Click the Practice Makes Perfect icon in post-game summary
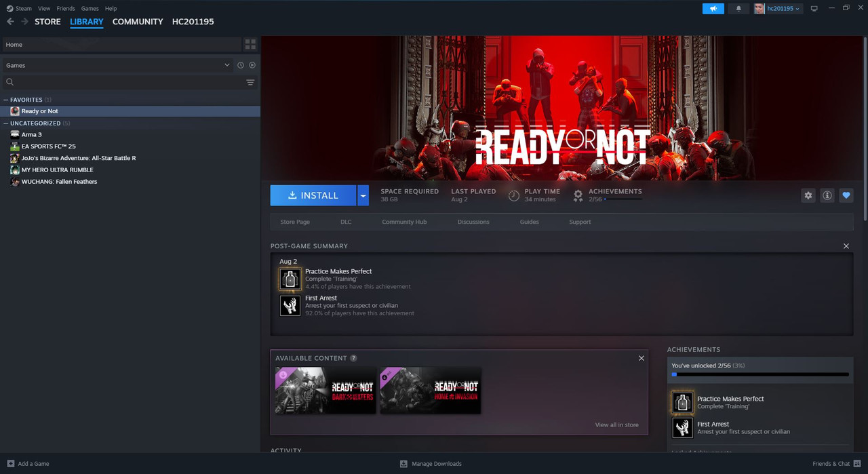Viewport: 868px width, 474px height. coord(290,279)
